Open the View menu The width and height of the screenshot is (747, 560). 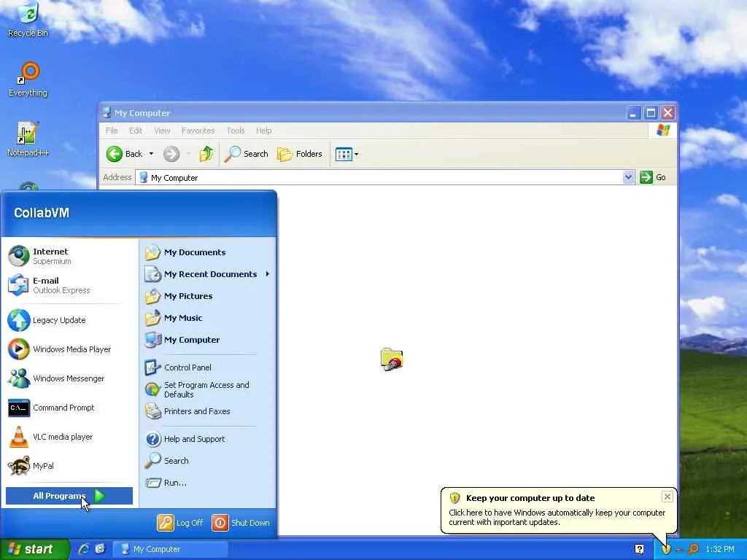click(162, 131)
